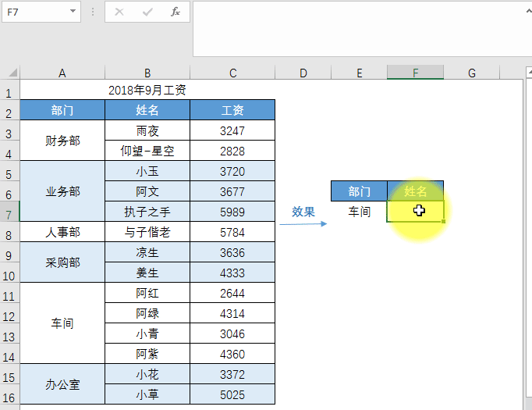Image resolution: width=532 pixels, height=410 pixels.
Task: Click the 姓名 header in cell B2
Action: (x=147, y=110)
